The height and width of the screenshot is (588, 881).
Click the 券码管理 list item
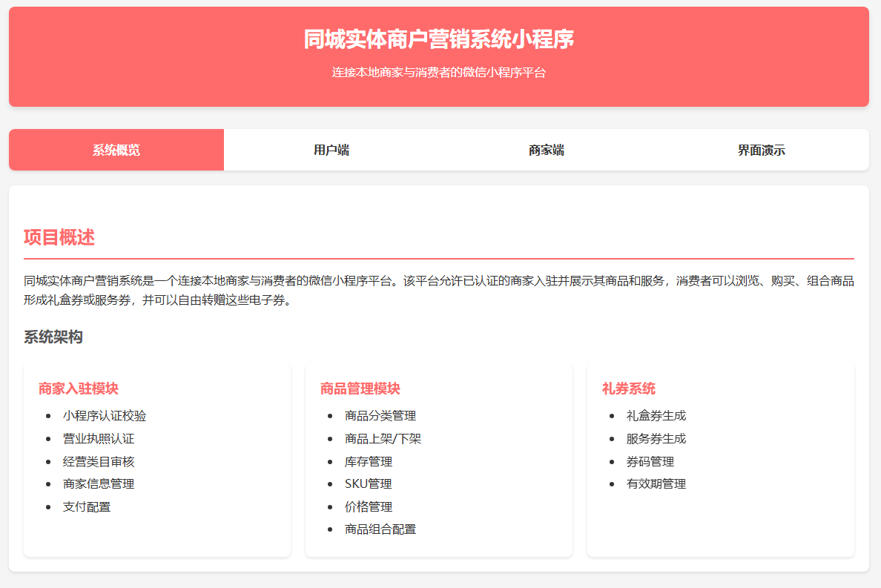coord(650,462)
